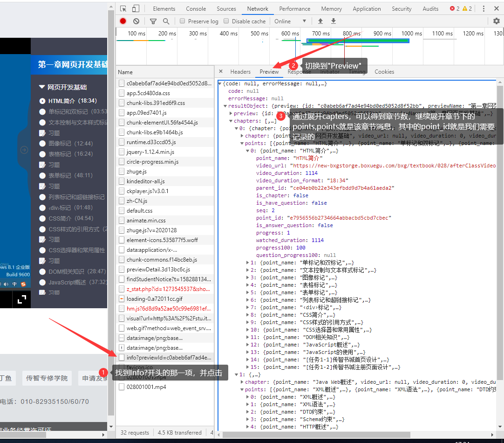The width and height of the screenshot is (504, 443).
Task: Enable the Disable cache checkbox
Action: 226,21
